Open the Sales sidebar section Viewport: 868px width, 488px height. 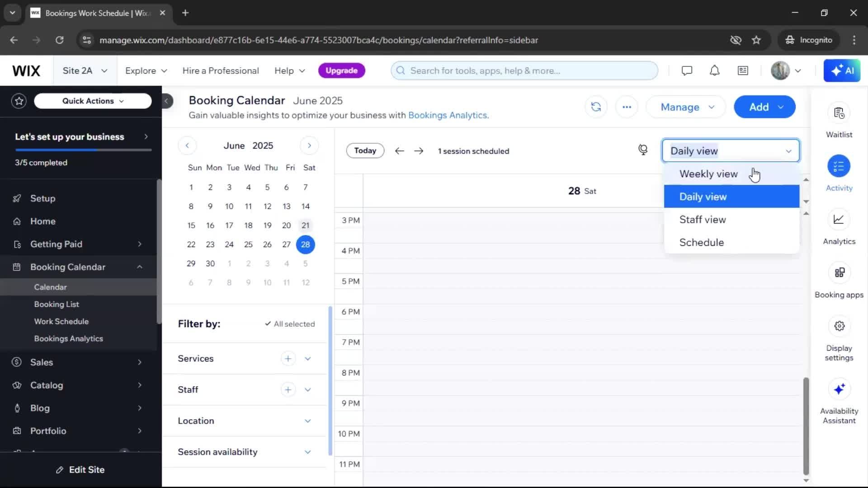pyautogui.click(x=79, y=362)
